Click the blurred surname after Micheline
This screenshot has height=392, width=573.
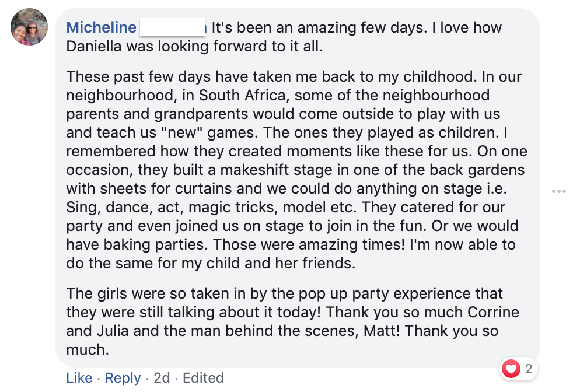click(173, 27)
